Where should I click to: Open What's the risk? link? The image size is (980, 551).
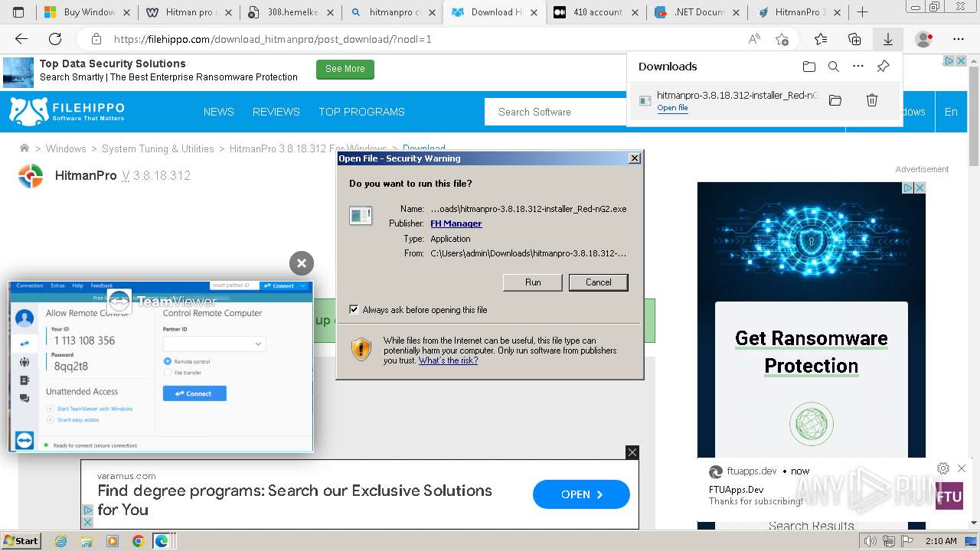448,360
